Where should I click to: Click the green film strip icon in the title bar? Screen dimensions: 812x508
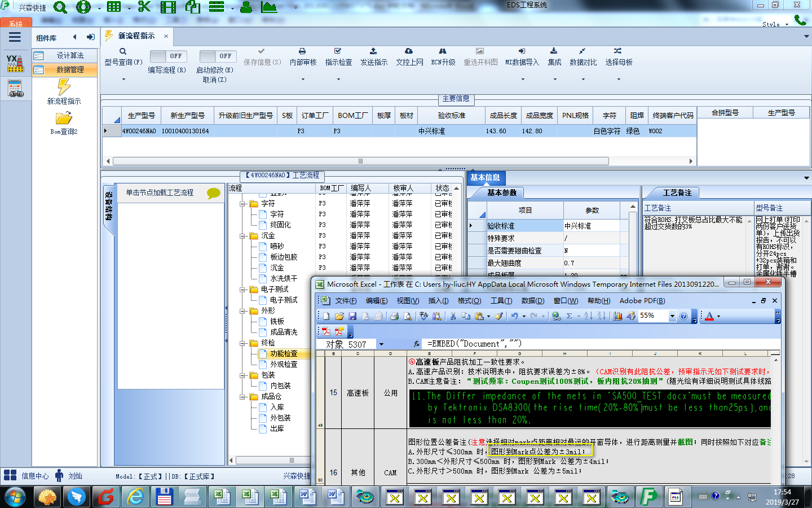coord(168,7)
